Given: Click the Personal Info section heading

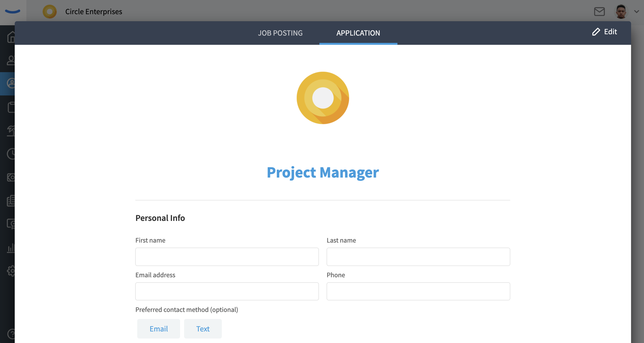Looking at the screenshot, I should coord(160,218).
